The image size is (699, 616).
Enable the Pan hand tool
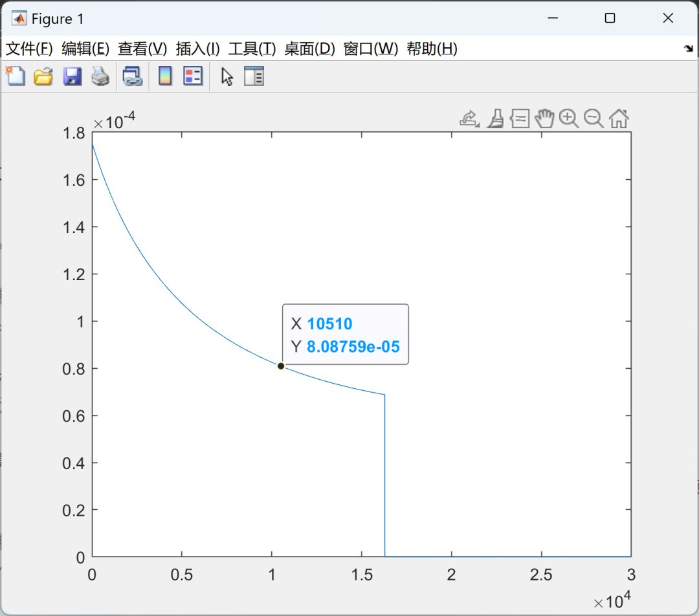544,118
